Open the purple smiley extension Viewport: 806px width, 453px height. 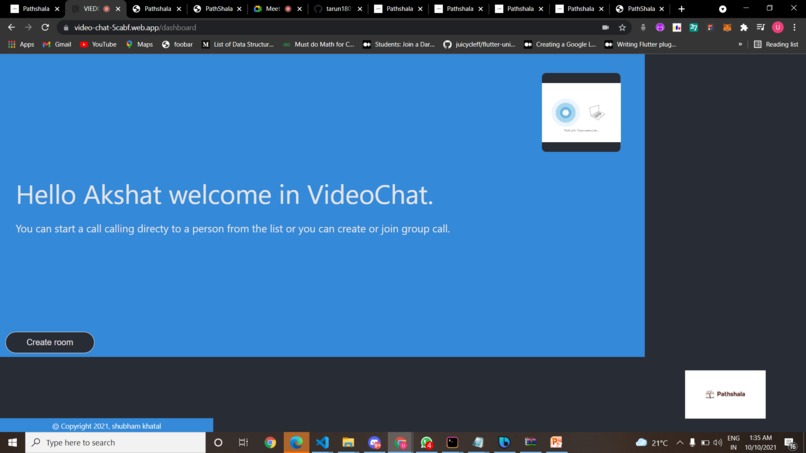(x=660, y=27)
